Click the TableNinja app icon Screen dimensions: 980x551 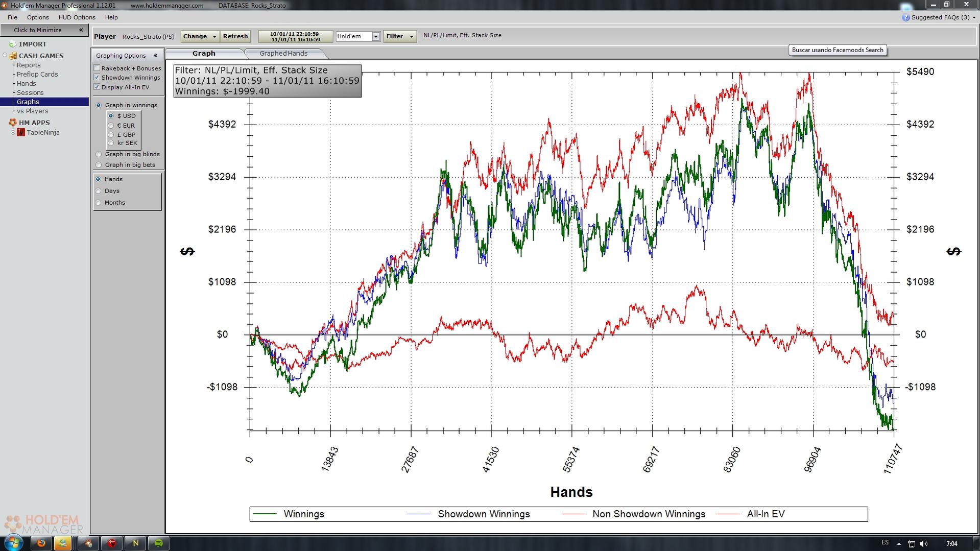[21, 132]
